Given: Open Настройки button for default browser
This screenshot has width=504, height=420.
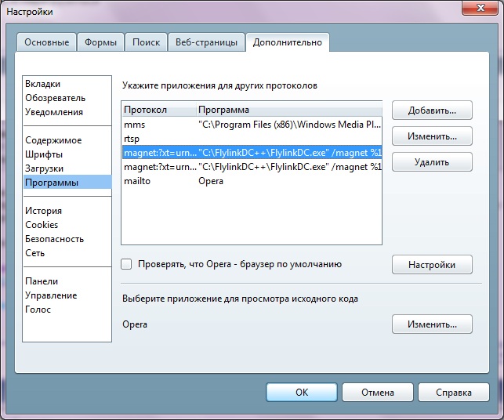Looking at the screenshot, I should pyautogui.click(x=432, y=265).
